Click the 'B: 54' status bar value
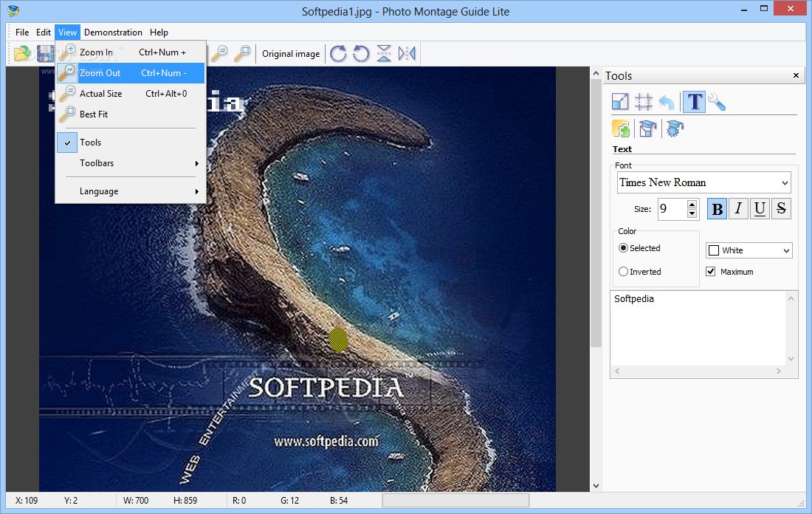The width and height of the screenshot is (812, 514). tap(339, 501)
